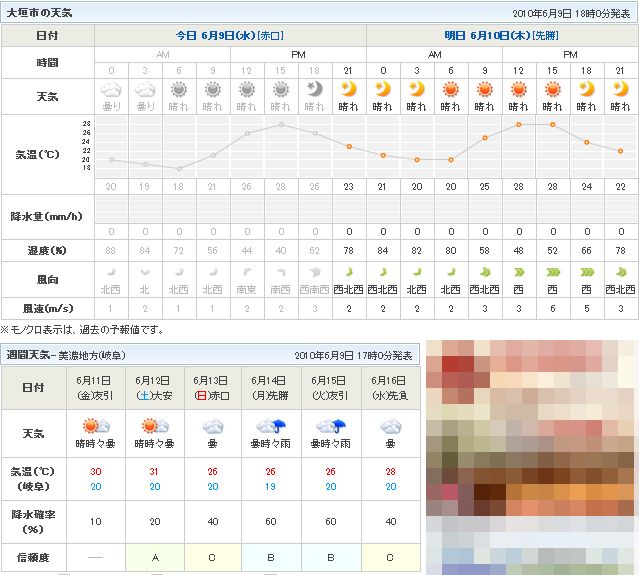Select the 風速(m/s) row label
This screenshot has width=639, height=575.
pyautogui.click(x=48, y=308)
